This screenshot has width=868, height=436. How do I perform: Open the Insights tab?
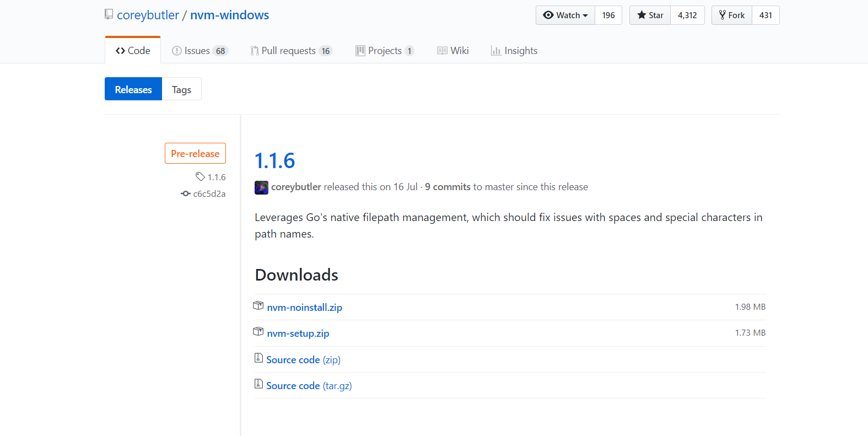(x=514, y=51)
